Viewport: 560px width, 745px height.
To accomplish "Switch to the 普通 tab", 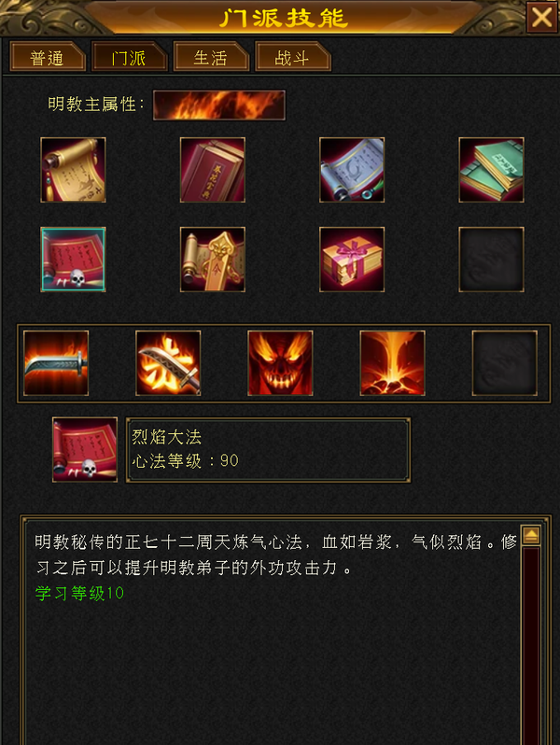I will click(48, 57).
